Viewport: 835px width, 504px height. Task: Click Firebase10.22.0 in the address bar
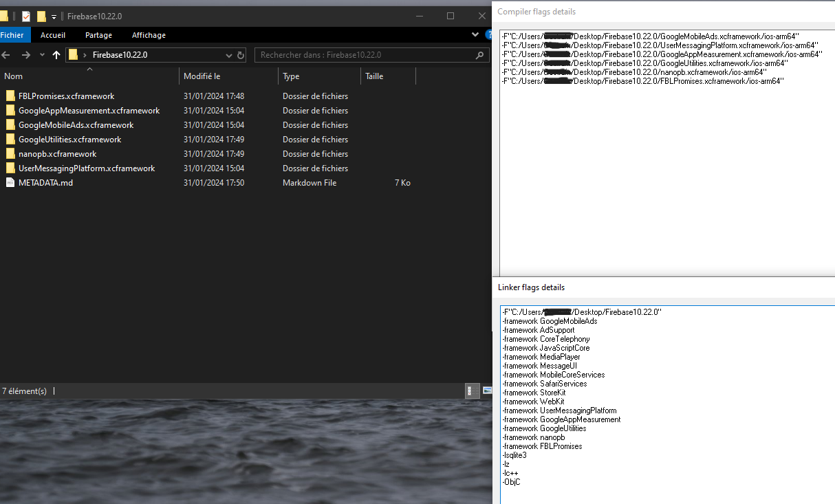coord(120,55)
